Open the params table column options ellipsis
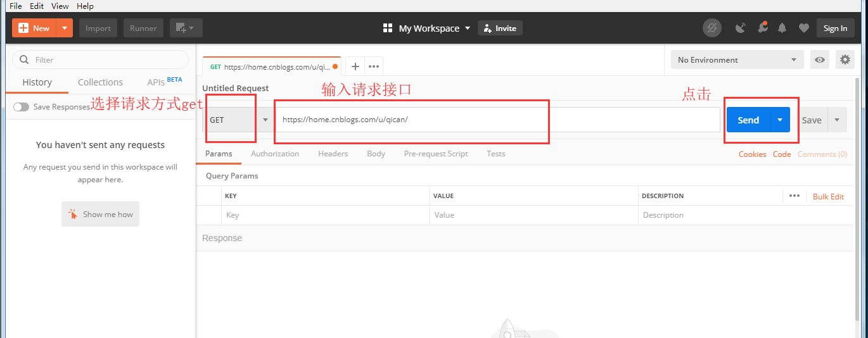Image resolution: width=868 pixels, height=338 pixels. (x=795, y=196)
